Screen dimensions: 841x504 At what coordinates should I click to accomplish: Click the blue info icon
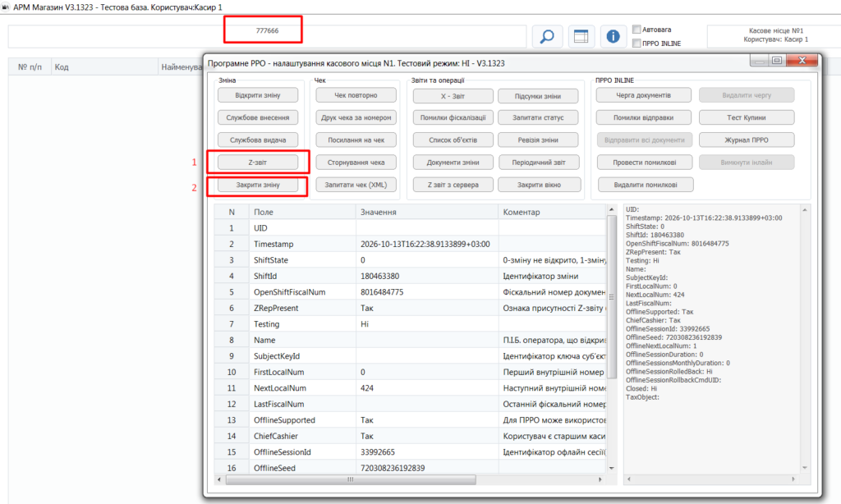click(613, 36)
